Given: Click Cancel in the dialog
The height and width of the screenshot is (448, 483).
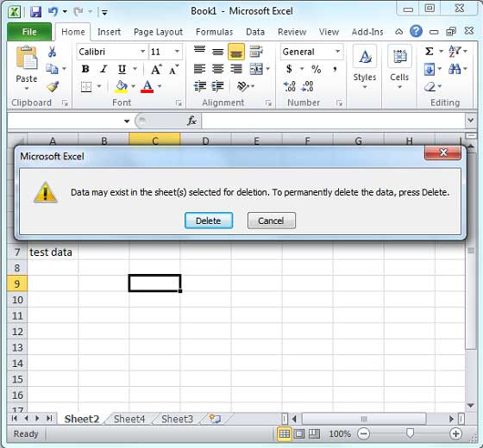Looking at the screenshot, I should click(x=272, y=221).
